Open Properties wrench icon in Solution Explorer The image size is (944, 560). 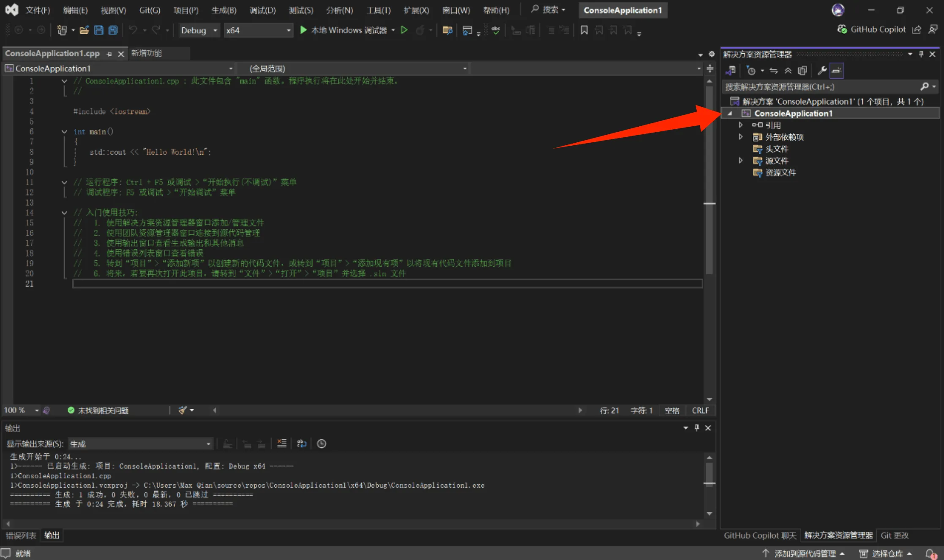tap(821, 71)
